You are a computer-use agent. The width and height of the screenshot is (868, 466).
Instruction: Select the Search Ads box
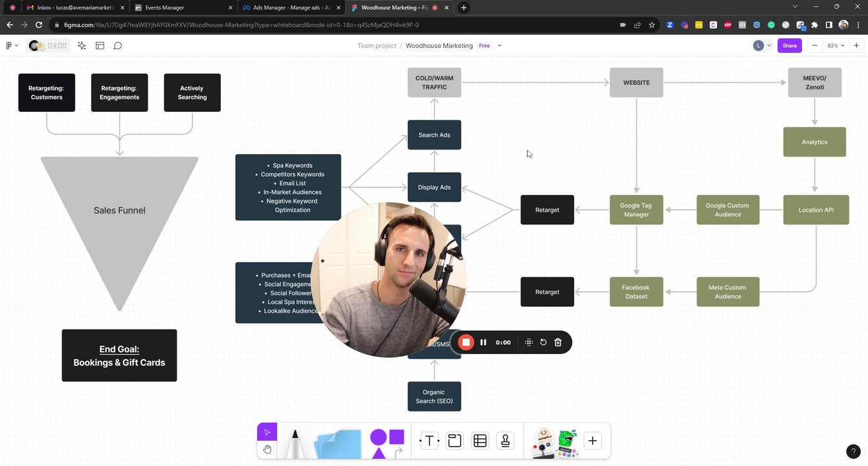click(x=434, y=135)
